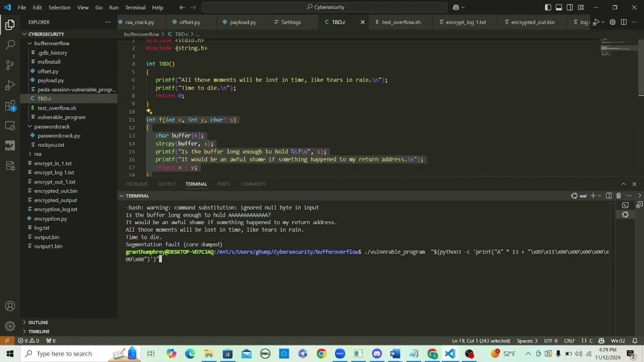This screenshot has height=362, width=644.
Task: Open the terminal launch profile dropdown
Action: coord(599,196)
